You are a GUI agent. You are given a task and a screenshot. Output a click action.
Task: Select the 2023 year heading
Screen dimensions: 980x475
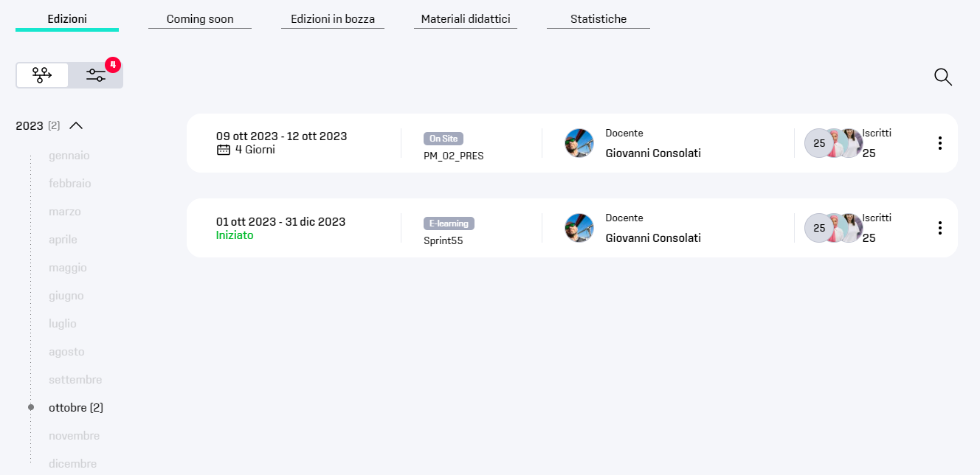click(x=30, y=126)
